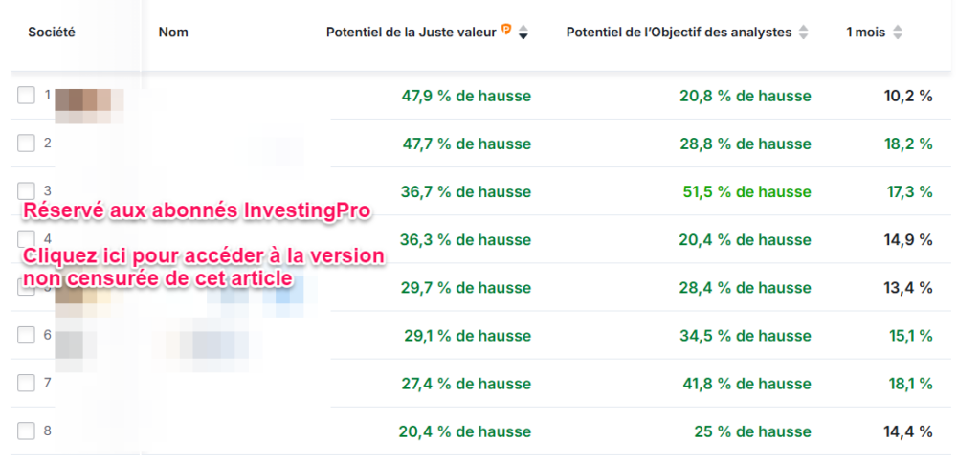The width and height of the screenshot is (980, 464).
Task: Click the blurred company logo in row 6
Action: pos(76,342)
